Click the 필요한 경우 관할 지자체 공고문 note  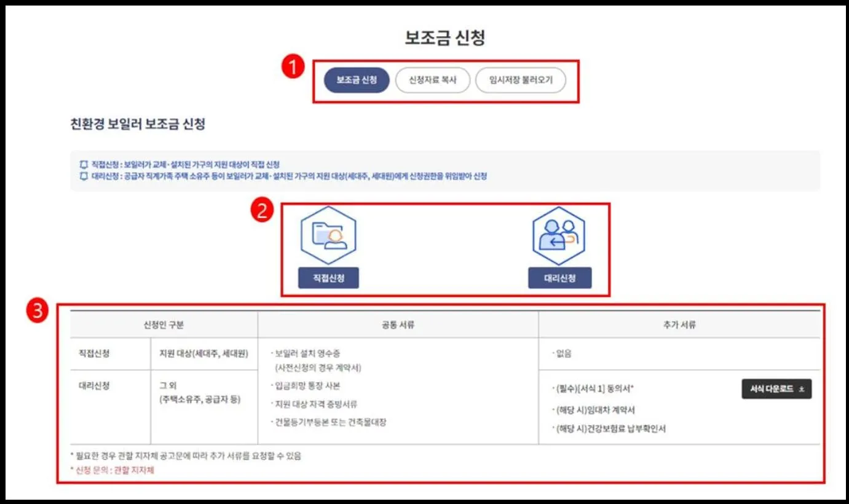[186, 456]
